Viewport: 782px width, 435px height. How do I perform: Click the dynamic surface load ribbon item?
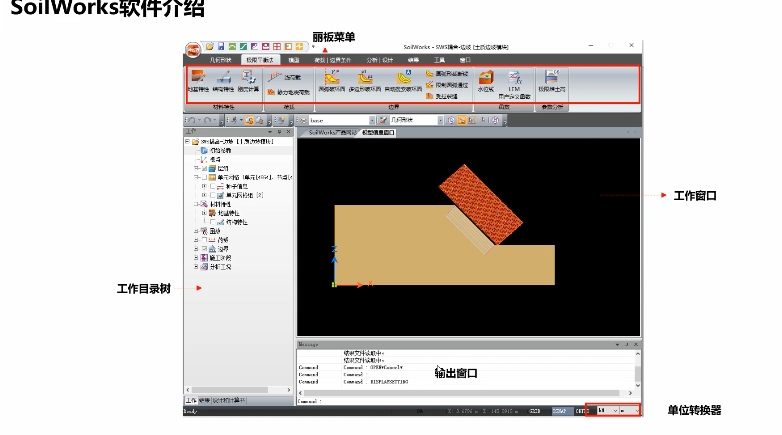(x=289, y=92)
